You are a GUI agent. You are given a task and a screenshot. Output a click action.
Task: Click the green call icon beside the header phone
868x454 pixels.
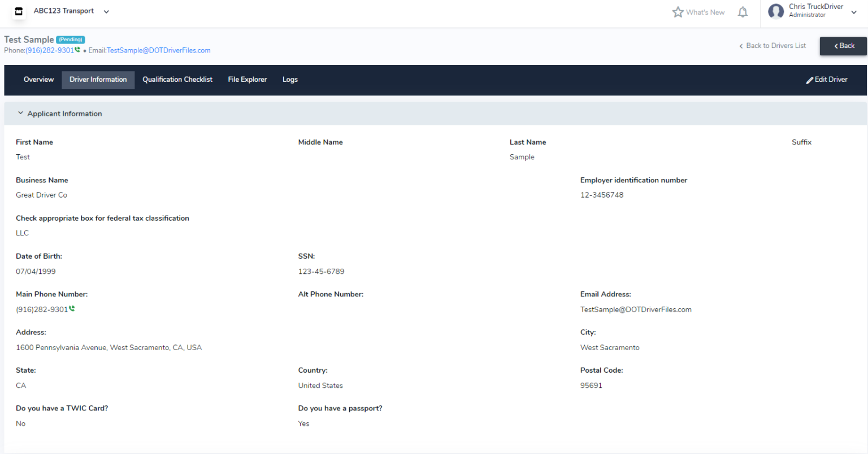(78, 50)
